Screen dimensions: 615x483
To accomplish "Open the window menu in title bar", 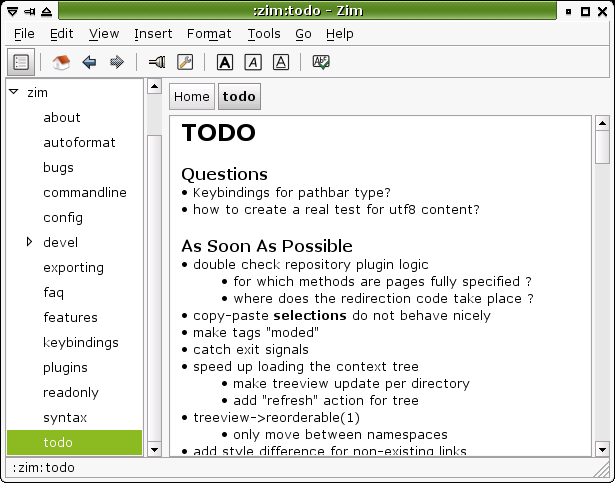I will (x=10, y=10).
